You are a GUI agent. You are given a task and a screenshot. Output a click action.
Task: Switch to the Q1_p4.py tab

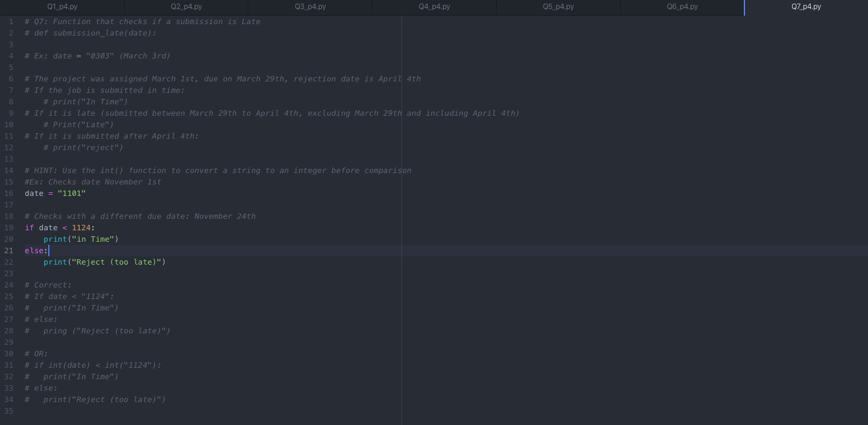click(x=62, y=7)
